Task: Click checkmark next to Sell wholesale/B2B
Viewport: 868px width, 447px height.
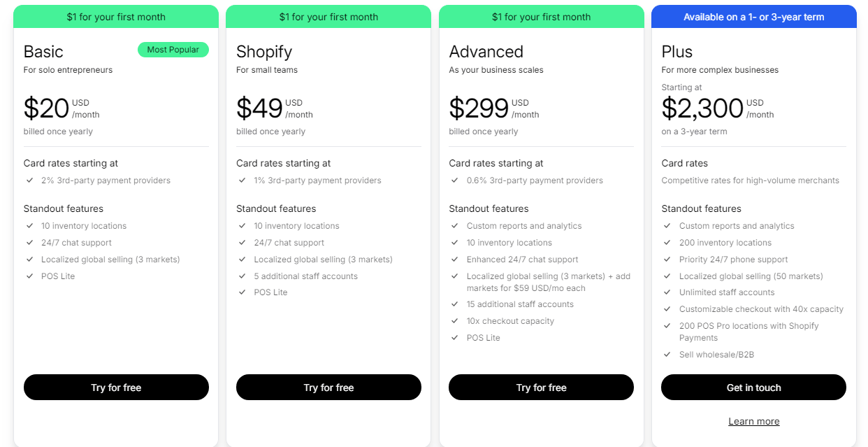Action: point(667,354)
